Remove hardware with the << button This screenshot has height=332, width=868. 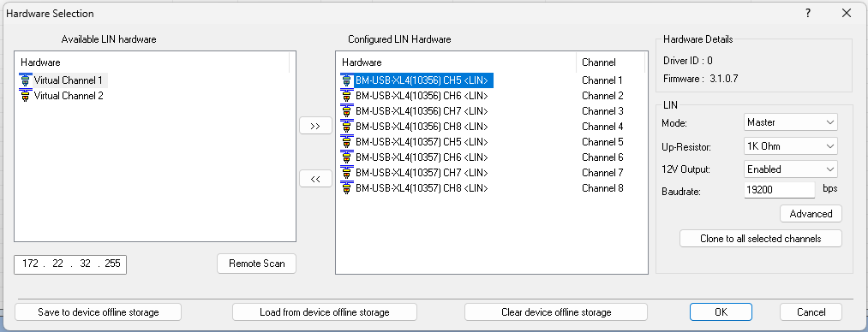pos(315,179)
